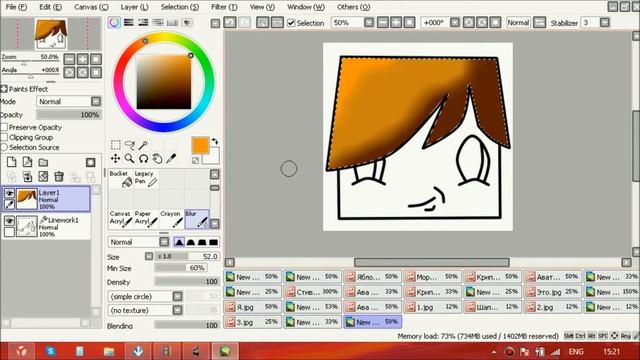
Task: Select the Blur brush tool
Action: 197,219
